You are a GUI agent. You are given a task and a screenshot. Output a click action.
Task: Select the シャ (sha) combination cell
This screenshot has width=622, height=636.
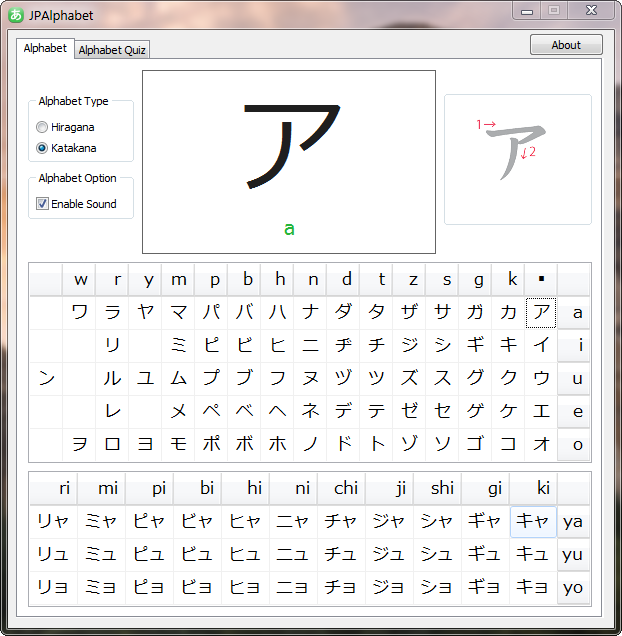click(437, 522)
